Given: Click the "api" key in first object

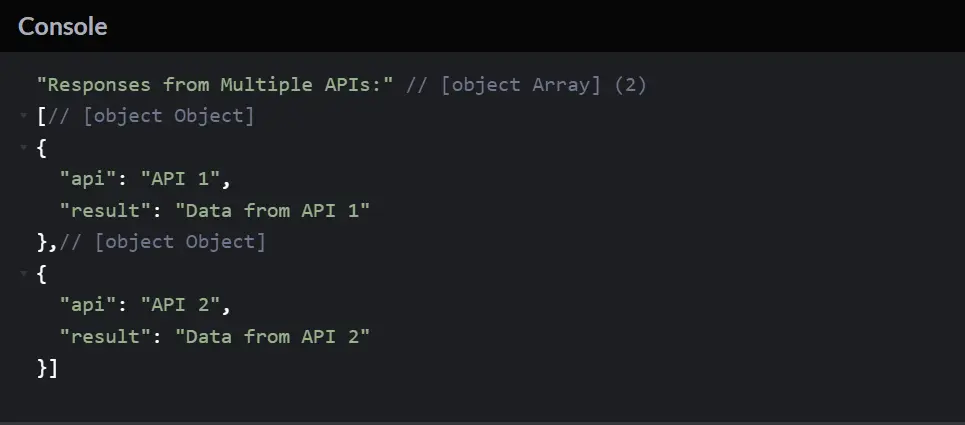Looking at the screenshot, I should pos(90,179).
